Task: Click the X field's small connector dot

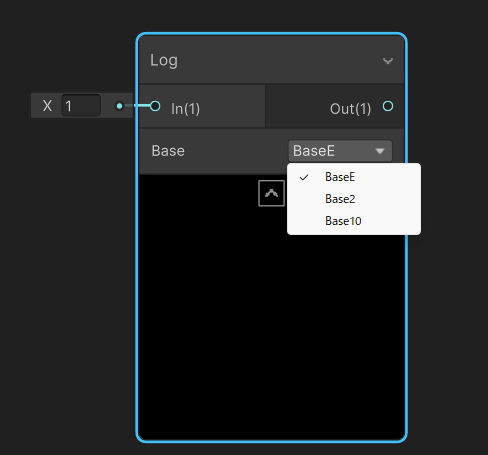Action: click(x=119, y=106)
